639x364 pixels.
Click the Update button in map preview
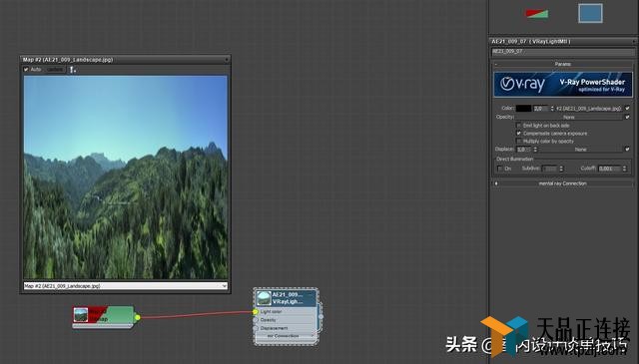55,70
